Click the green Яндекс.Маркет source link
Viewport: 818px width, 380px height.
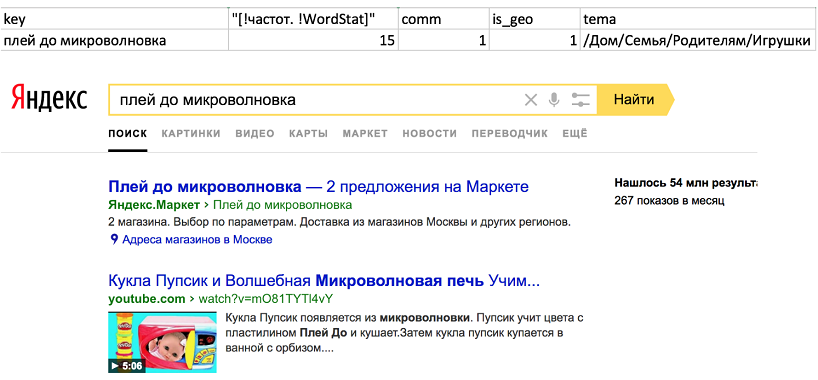coord(154,204)
